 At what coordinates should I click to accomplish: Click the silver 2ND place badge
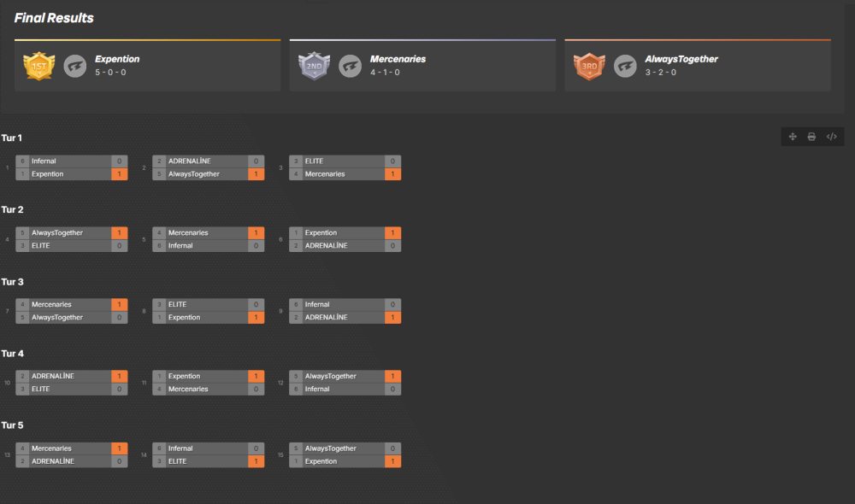(314, 66)
